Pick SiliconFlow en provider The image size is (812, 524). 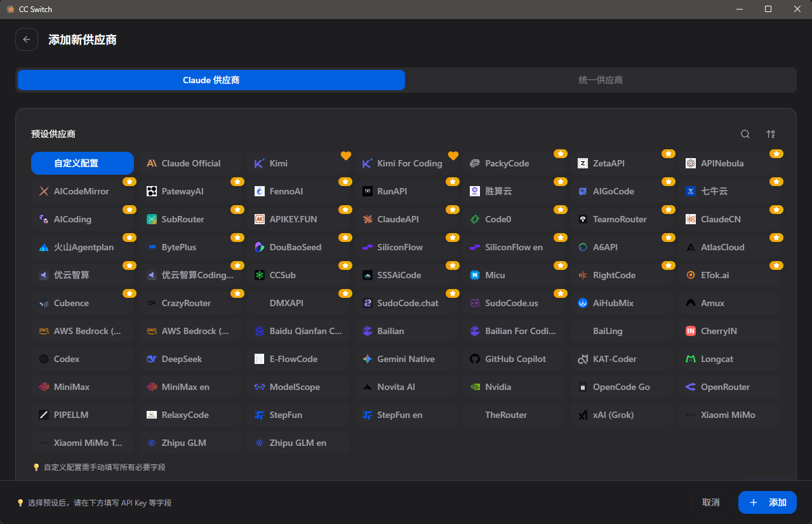[514, 247]
